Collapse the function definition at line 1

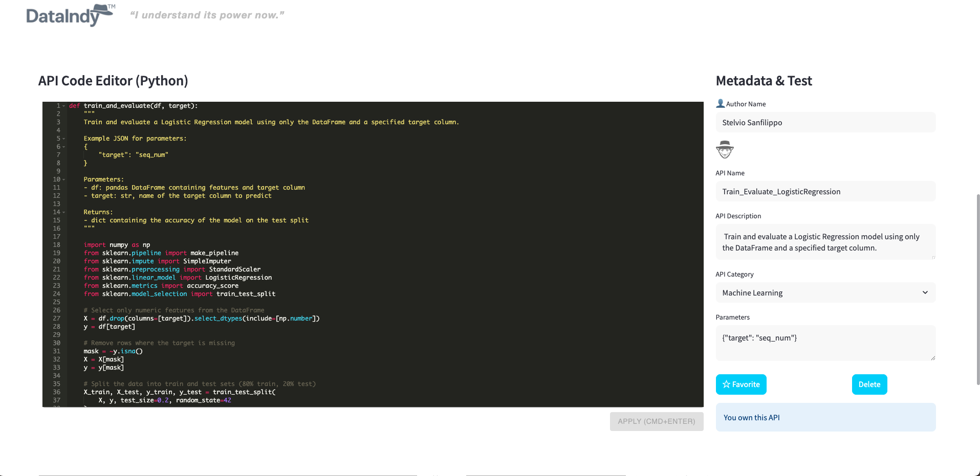(64, 106)
